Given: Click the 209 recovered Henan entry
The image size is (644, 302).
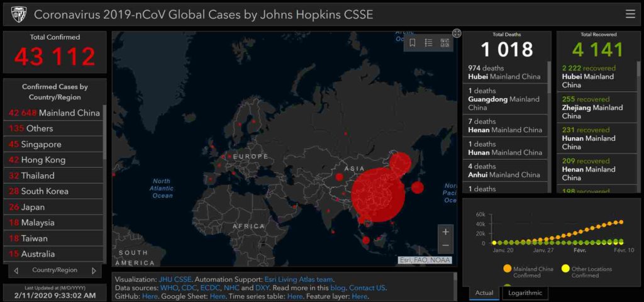Looking at the screenshot, I should [597, 169].
